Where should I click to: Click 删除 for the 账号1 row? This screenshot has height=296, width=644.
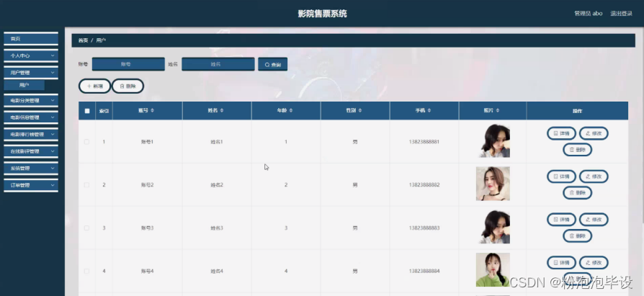pyautogui.click(x=578, y=150)
